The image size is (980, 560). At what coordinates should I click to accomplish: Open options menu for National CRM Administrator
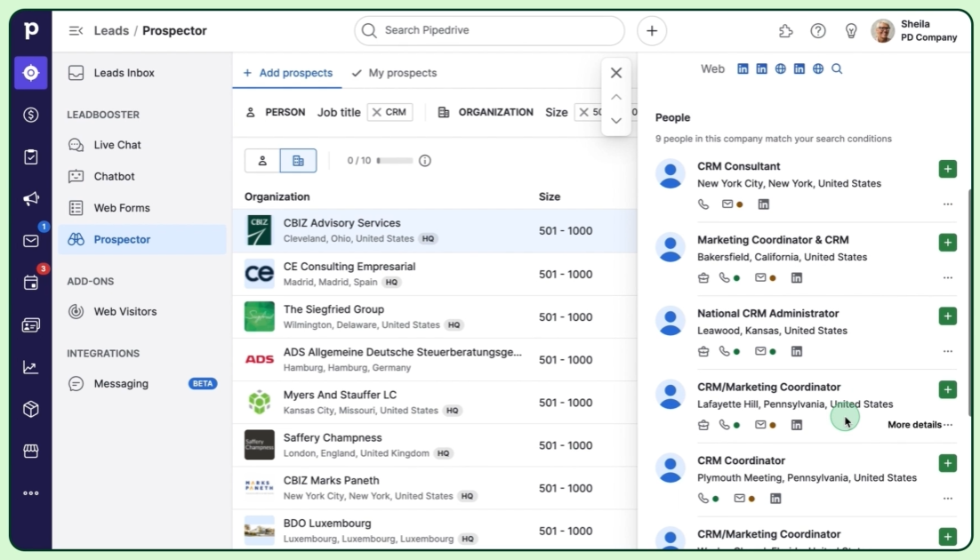[x=947, y=351]
